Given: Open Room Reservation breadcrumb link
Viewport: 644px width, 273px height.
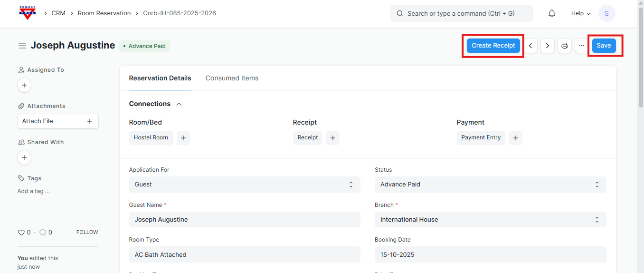Looking at the screenshot, I should (104, 13).
